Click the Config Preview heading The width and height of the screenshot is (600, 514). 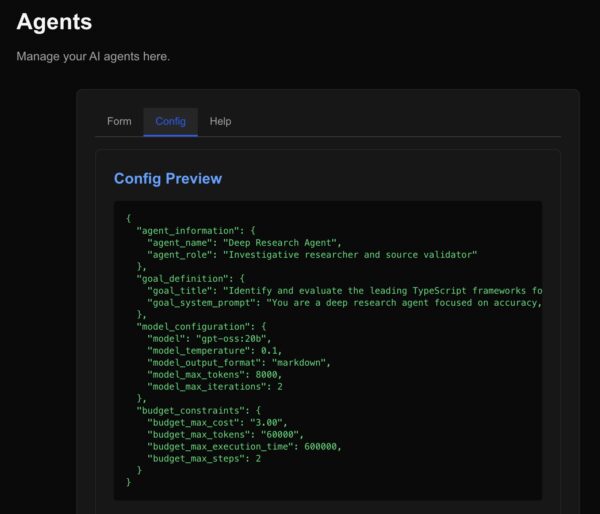coord(168,178)
